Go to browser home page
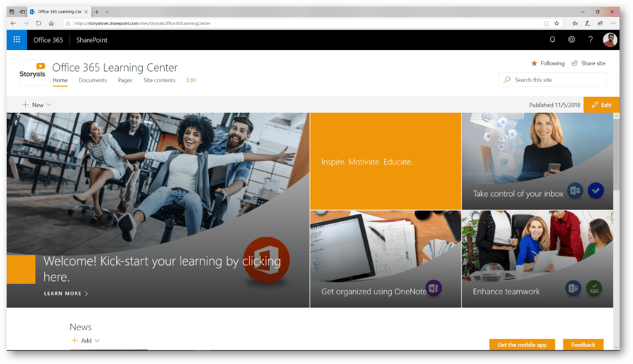Image resolution: width=633 pixels, height=364 pixels. [51, 23]
